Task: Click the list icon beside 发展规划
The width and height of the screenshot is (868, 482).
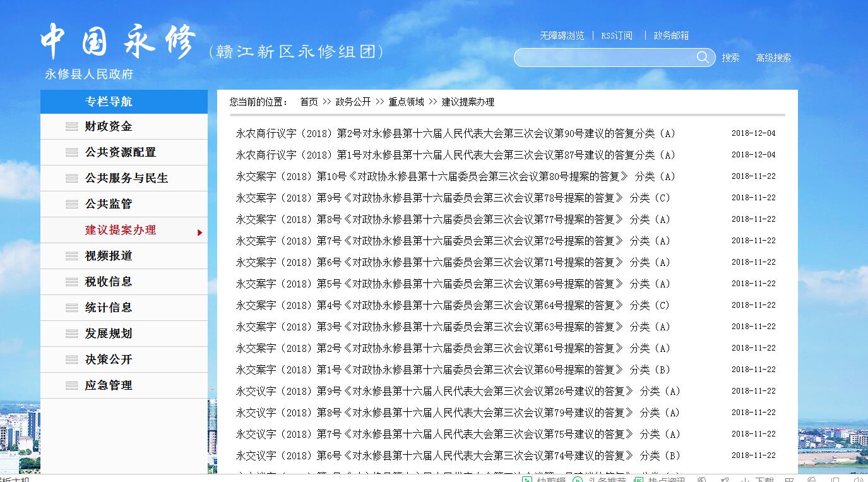Action: coord(72,334)
